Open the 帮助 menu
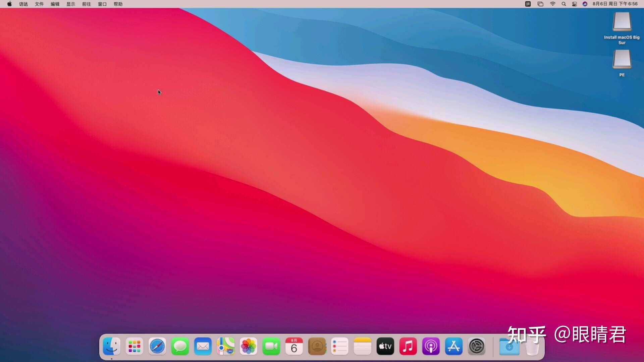This screenshot has height=362, width=644. tap(118, 4)
